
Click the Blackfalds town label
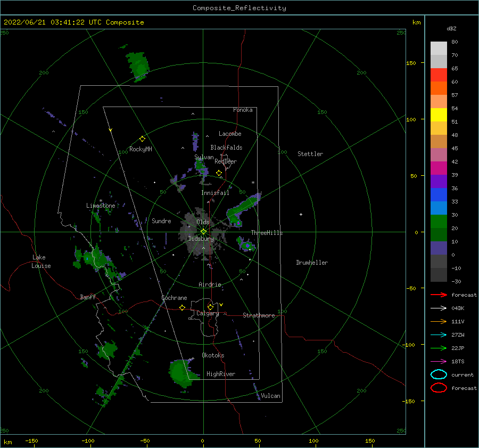(226, 148)
